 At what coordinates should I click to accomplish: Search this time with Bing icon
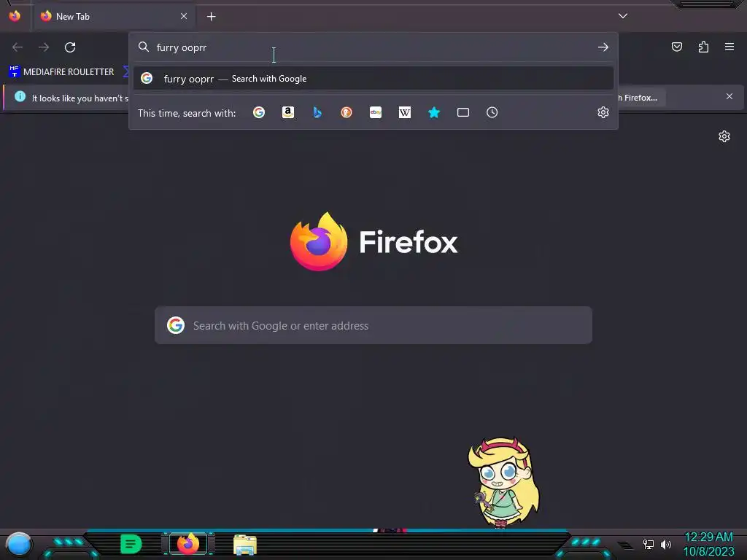[x=317, y=112]
